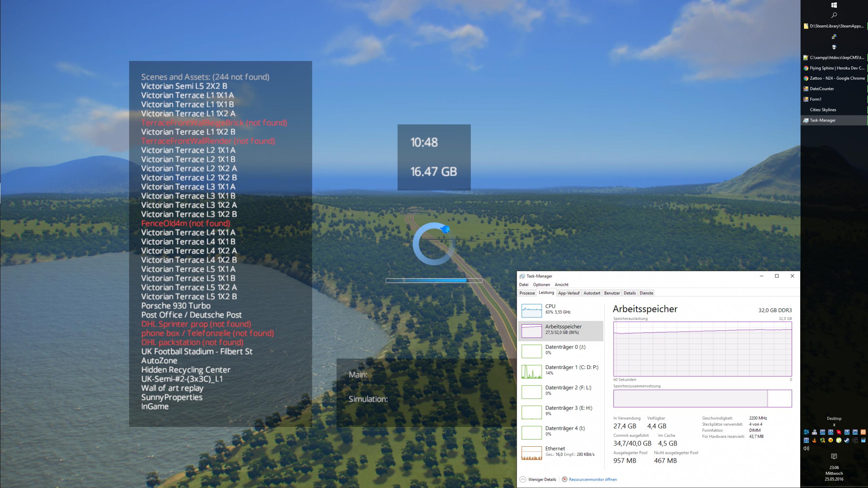Click the Windows Start button

point(834,5)
